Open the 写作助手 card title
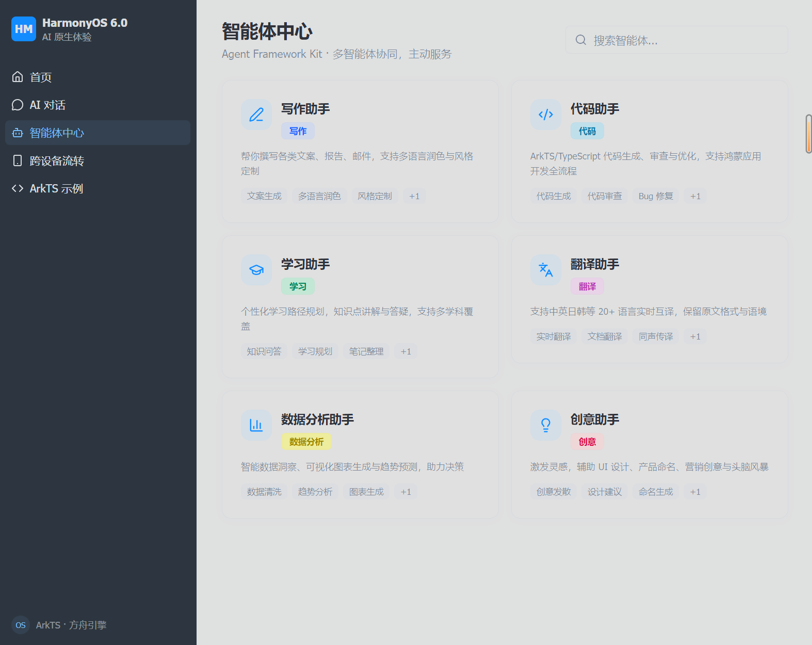 305,109
